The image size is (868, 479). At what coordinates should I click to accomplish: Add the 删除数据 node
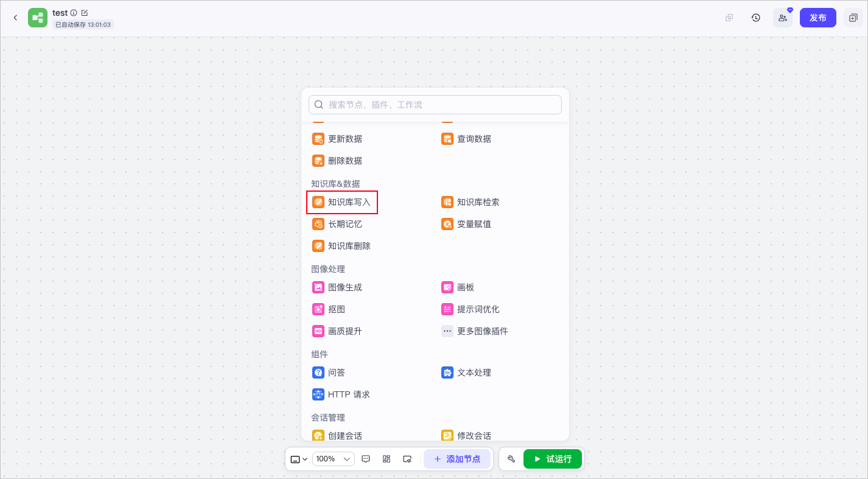[338, 161]
